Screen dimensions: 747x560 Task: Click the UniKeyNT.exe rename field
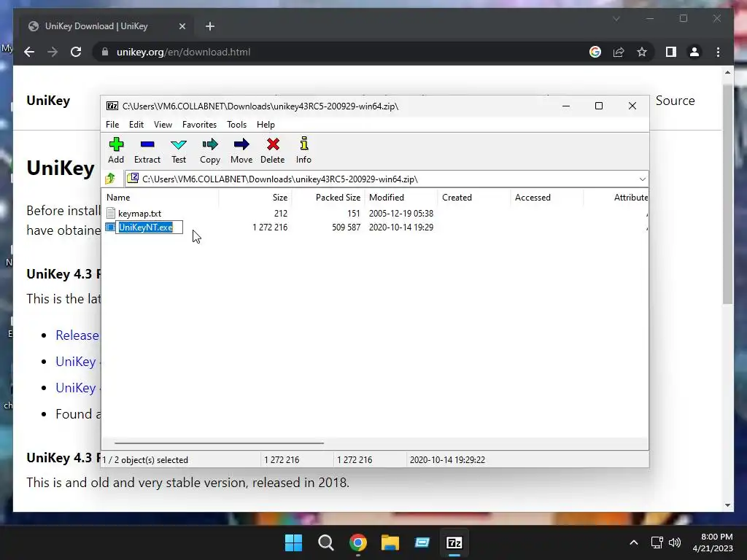click(x=149, y=227)
